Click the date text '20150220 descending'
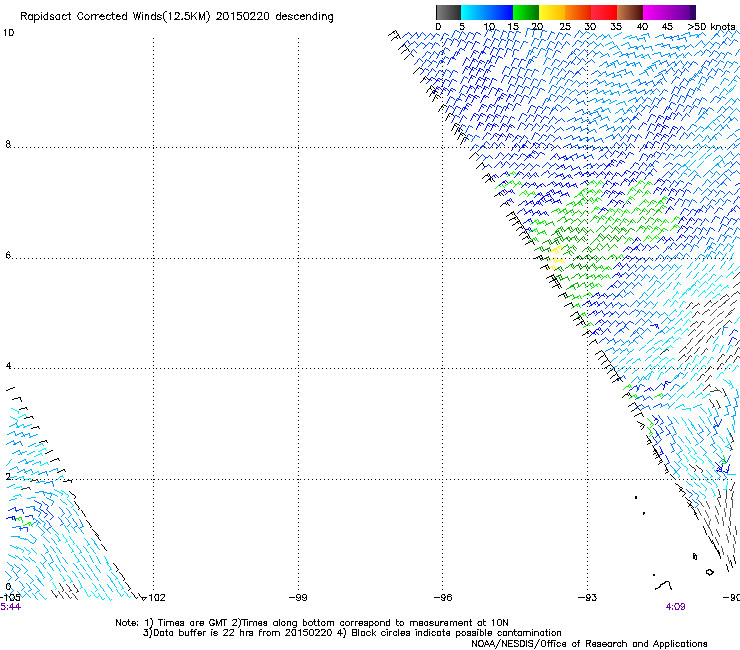 coord(275,17)
